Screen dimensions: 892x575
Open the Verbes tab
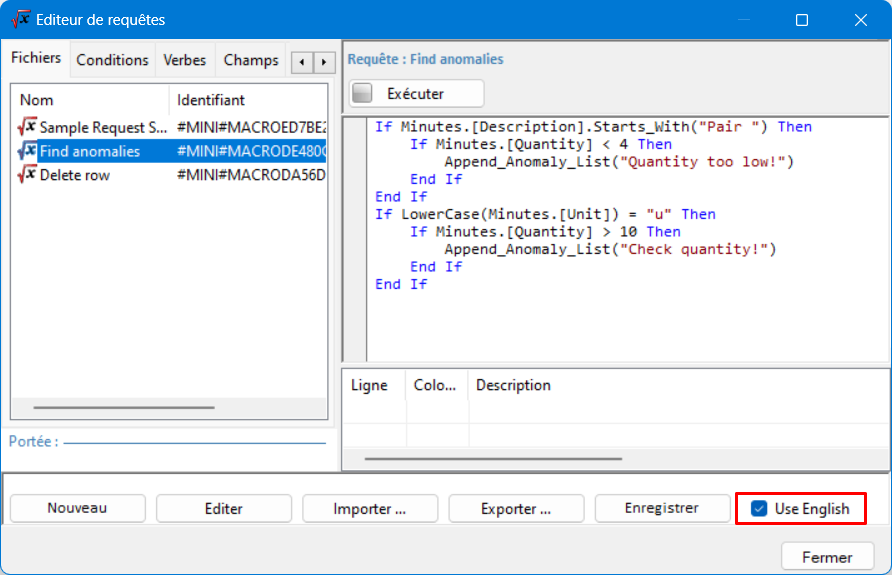click(185, 60)
